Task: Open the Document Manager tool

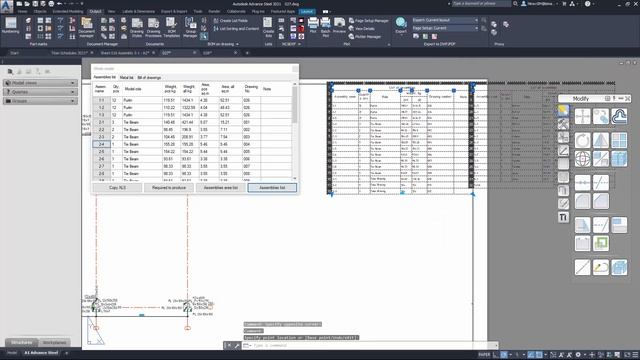Action: [x=87, y=27]
